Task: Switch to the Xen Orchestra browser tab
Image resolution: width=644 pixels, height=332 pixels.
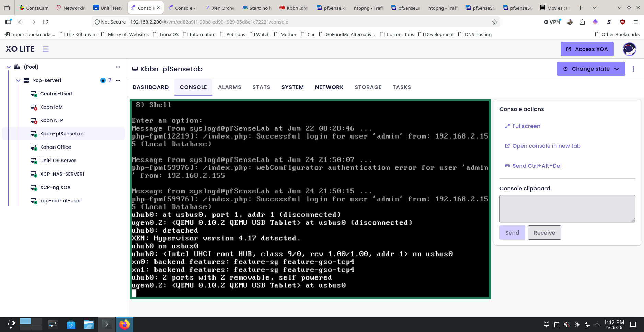Action: 220,8
